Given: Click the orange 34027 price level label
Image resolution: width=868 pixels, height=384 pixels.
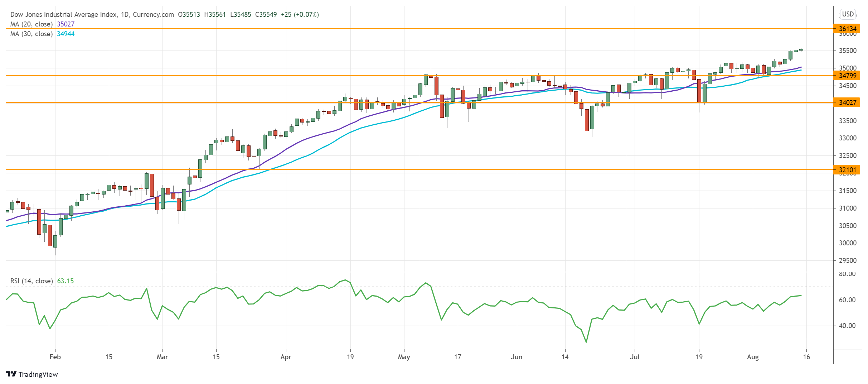Looking at the screenshot, I should point(848,102).
